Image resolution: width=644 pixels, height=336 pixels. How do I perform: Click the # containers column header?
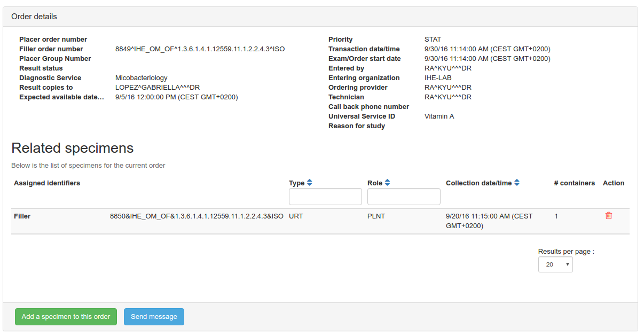[x=574, y=183]
